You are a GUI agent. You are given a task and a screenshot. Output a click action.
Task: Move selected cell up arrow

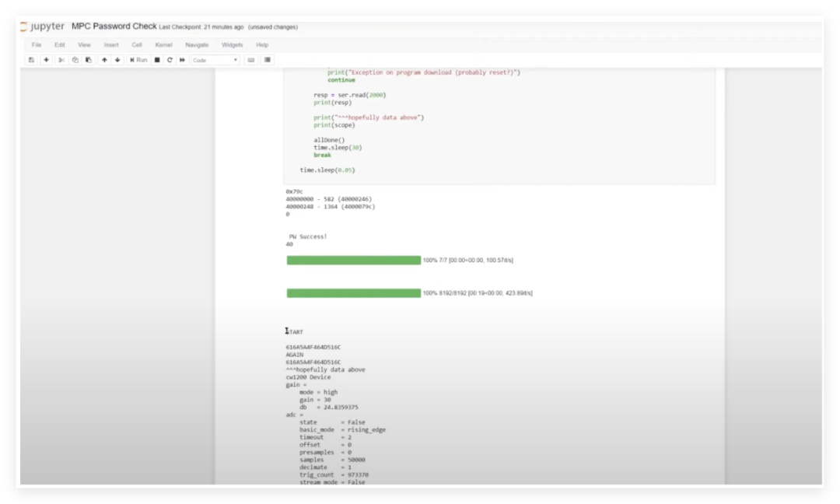104,60
